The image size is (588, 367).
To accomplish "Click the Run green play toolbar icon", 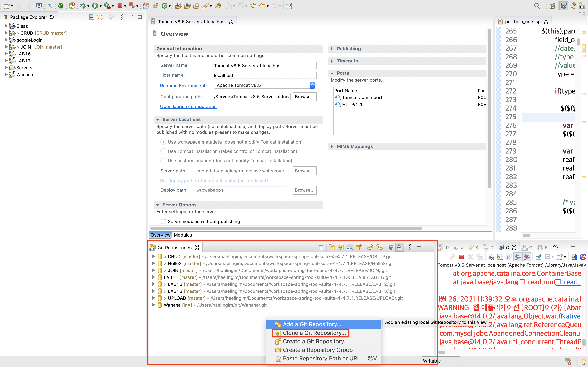I will (x=95, y=6).
